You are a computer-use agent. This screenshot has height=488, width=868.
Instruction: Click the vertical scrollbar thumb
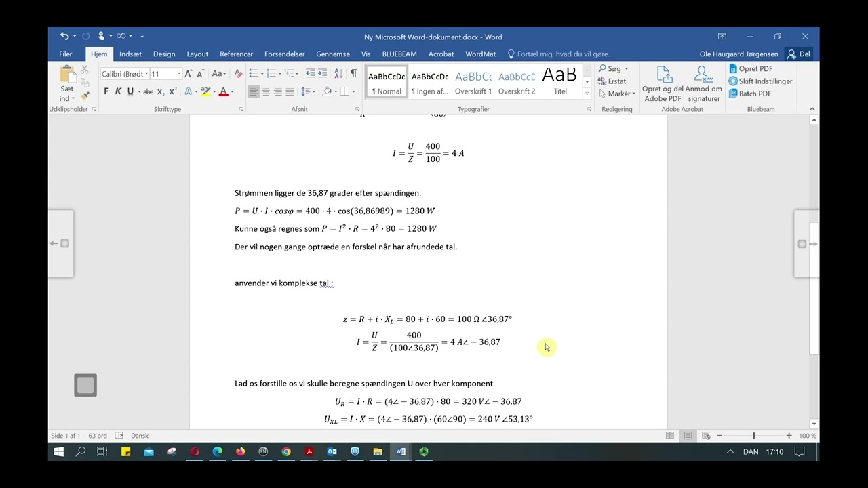(814, 290)
